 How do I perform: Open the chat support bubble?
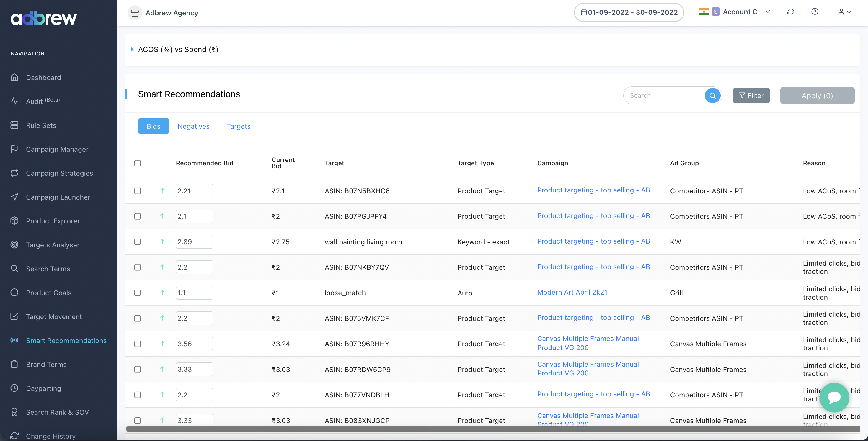[x=834, y=398]
